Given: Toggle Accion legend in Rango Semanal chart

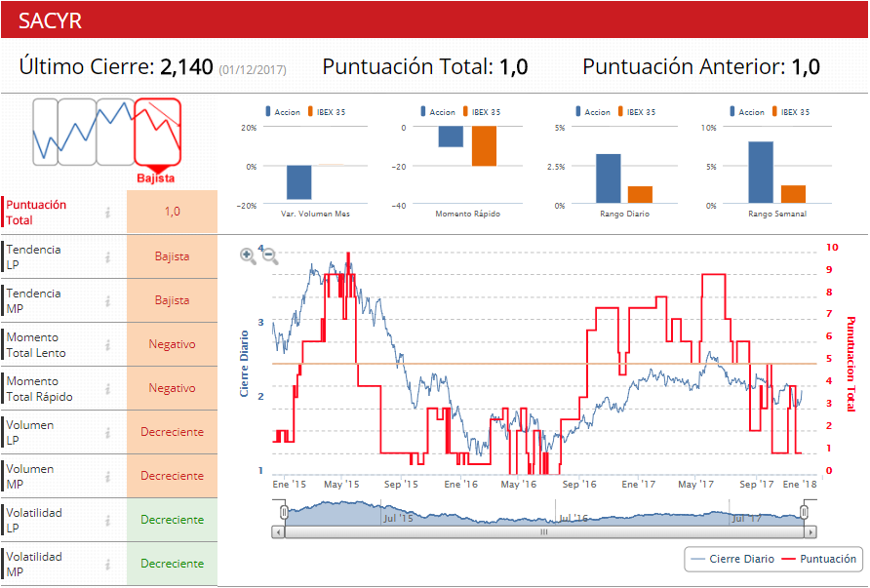Looking at the screenshot, I should click(x=747, y=111).
